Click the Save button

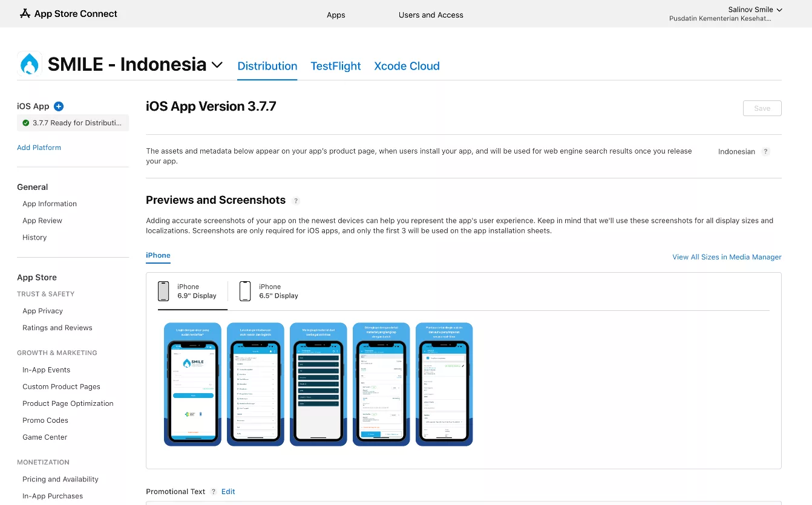[762, 108]
